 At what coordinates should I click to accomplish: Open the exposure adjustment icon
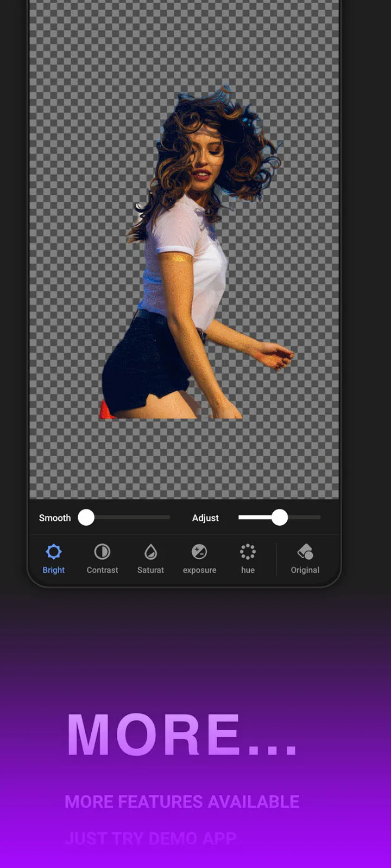199,552
